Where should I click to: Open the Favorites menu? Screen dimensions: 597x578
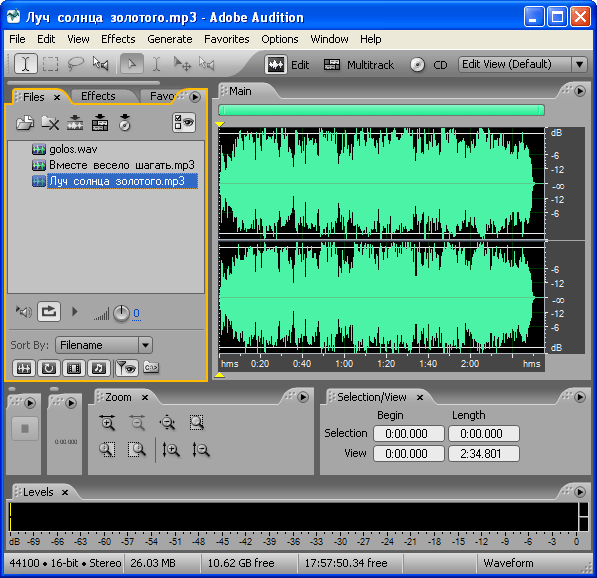click(x=227, y=39)
